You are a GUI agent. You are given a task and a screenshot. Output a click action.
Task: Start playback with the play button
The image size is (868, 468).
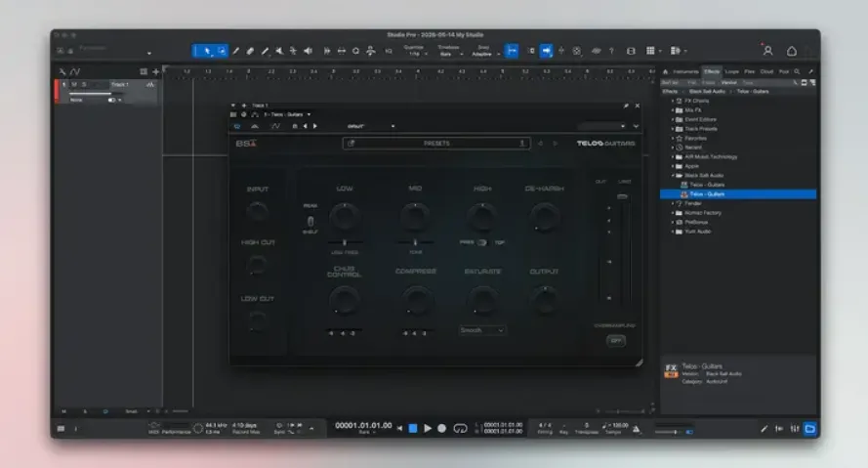(x=428, y=428)
